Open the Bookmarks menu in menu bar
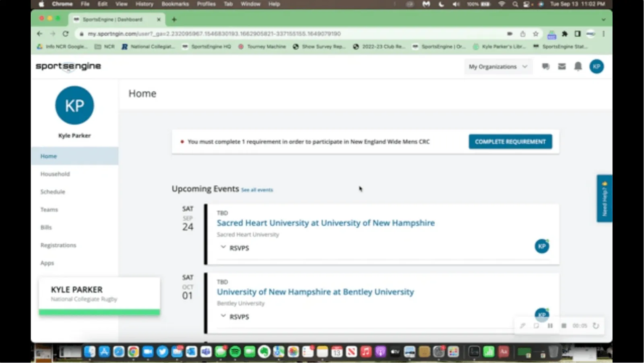This screenshot has height=363, width=644. coord(175,4)
